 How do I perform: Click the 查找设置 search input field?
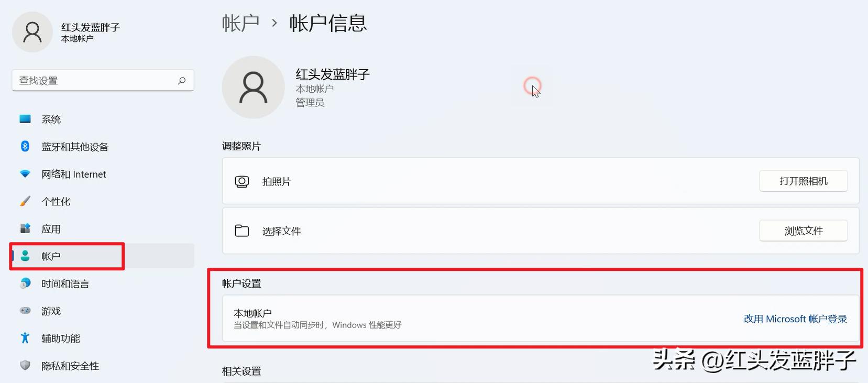[x=94, y=81]
